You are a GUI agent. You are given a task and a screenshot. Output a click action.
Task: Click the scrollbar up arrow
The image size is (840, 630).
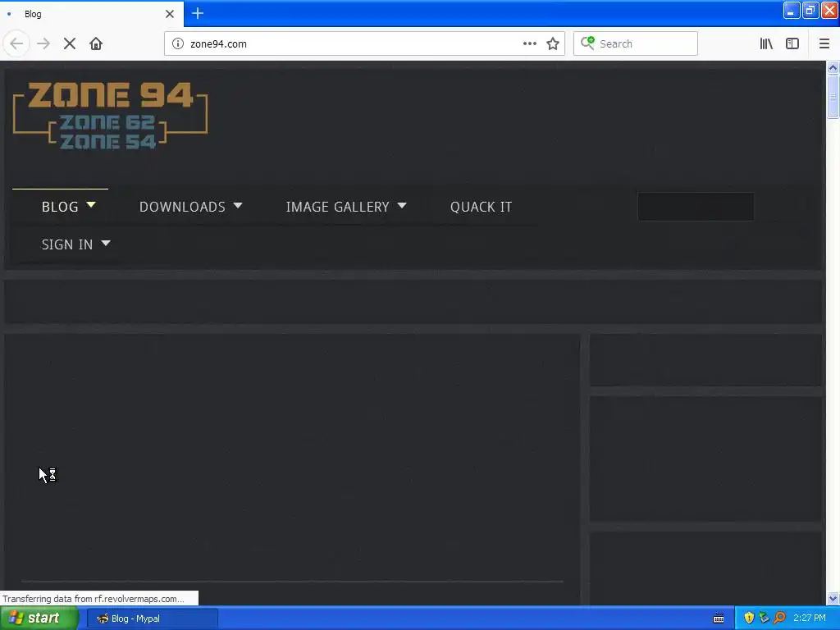tap(833, 67)
